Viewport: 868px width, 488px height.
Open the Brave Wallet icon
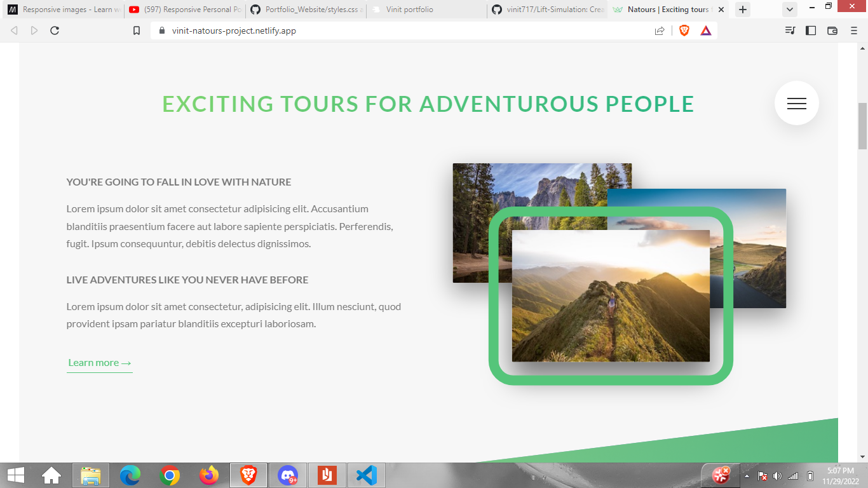(832, 30)
